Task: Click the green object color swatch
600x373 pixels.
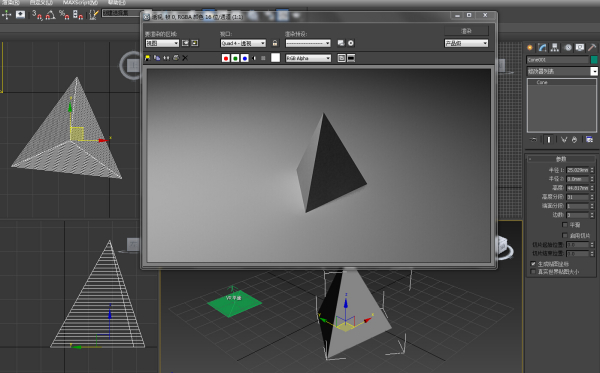Action: [x=594, y=60]
